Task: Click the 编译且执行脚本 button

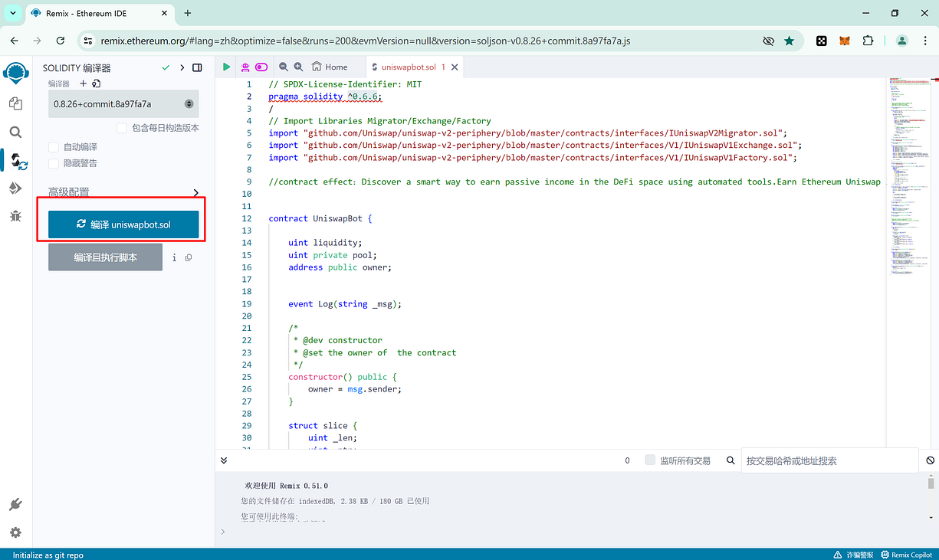Action: coord(105,257)
